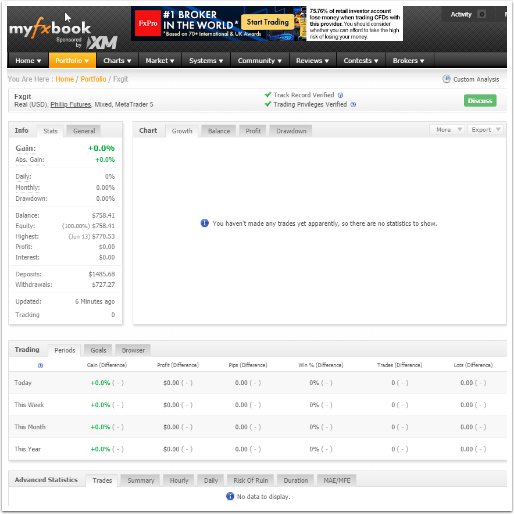The height and width of the screenshot is (514, 514).
Task: Expand the More dropdown in Chart panel
Action: [447, 130]
